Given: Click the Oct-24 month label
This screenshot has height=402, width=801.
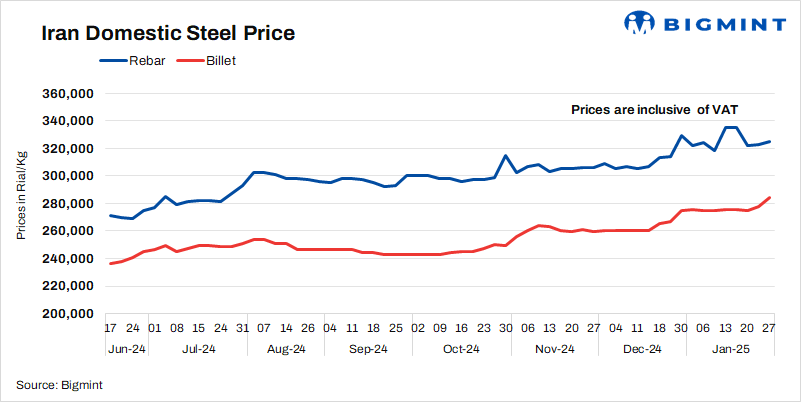Looking at the screenshot, I should pos(461,349).
